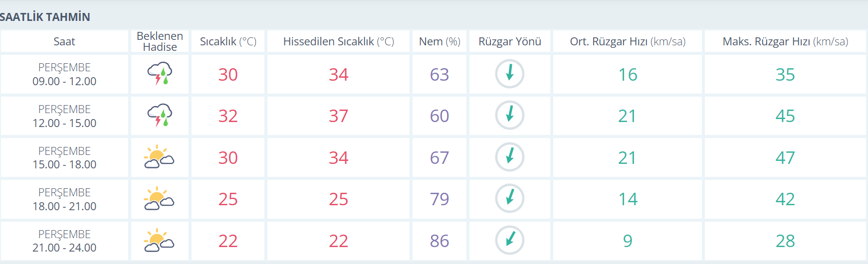Select the Hissedilen Sıcaklık column header

(338, 41)
